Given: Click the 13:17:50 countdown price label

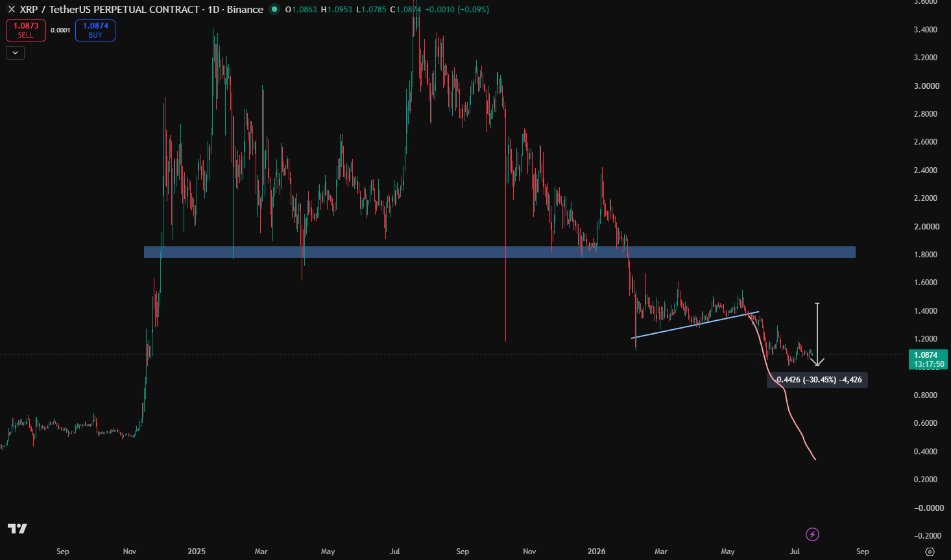Looking at the screenshot, I should (x=929, y=364).
